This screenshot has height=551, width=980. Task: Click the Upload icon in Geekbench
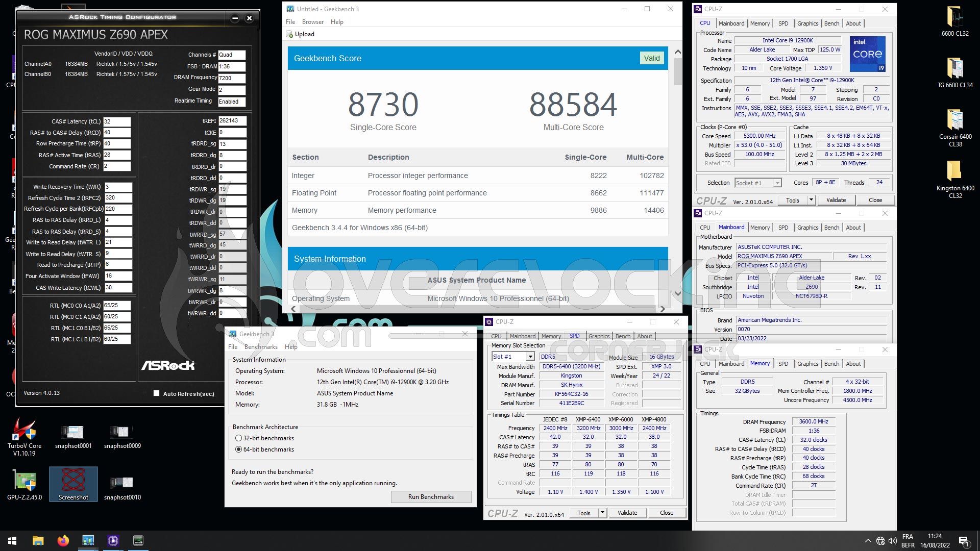click(289, 34)
